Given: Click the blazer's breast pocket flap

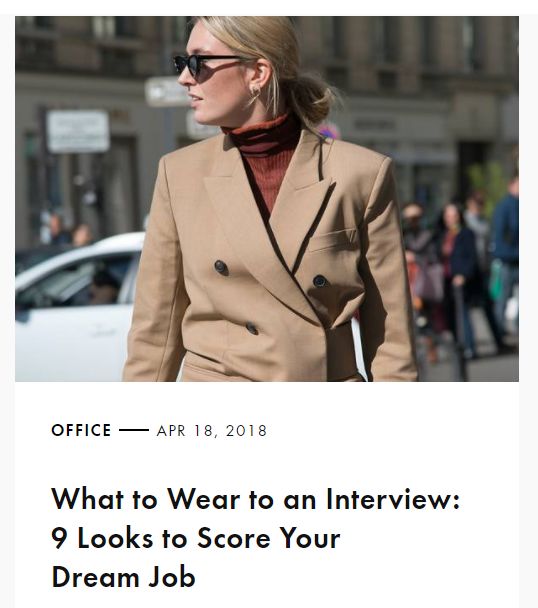Looking at the screenshot, I should (333, 239).
